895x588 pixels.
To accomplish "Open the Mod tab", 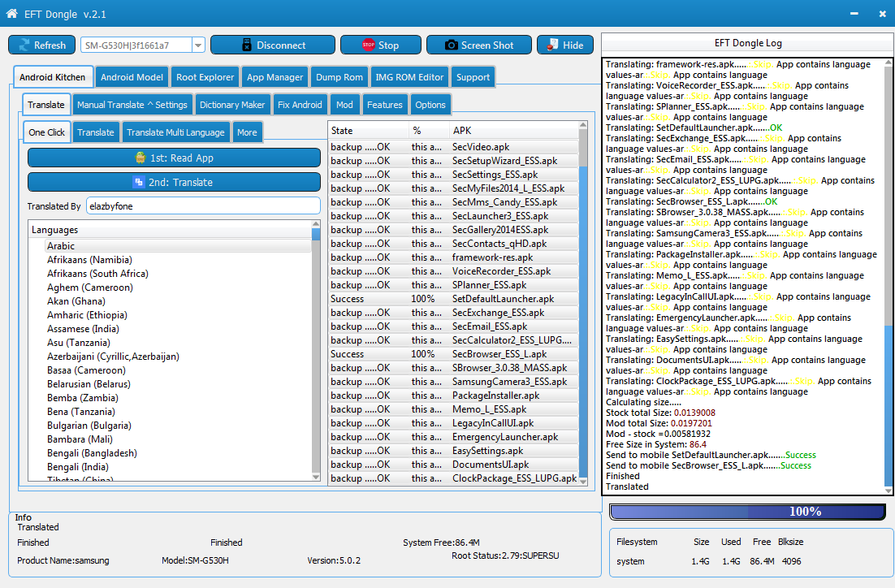I will click(x=344, y=105).
